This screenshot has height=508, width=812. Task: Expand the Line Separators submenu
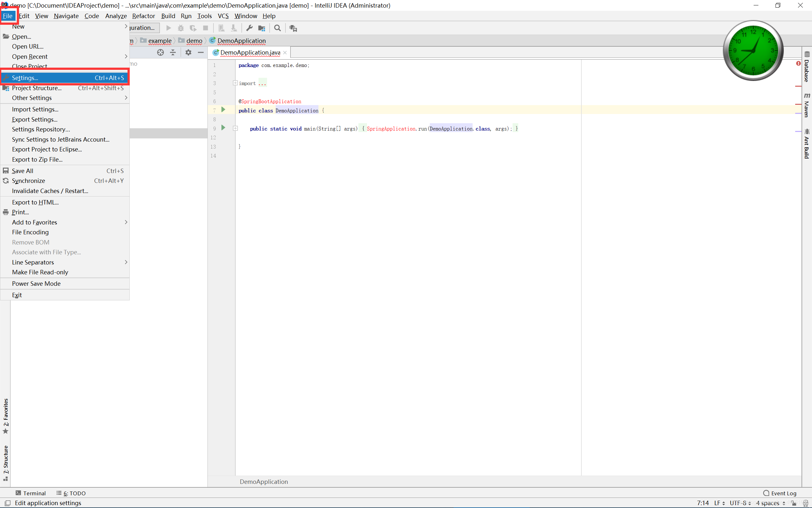[x=65, y=262]
